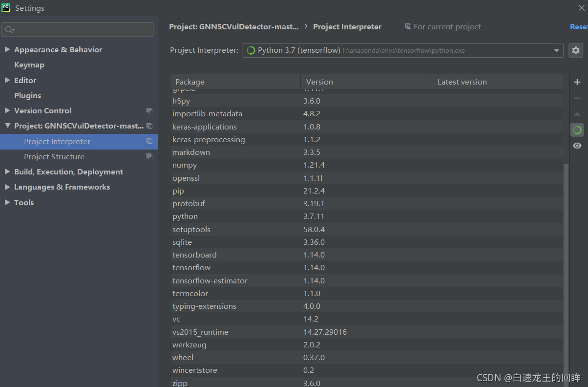
Task: Click the add package plus icon
Action: tap(577, 82)
